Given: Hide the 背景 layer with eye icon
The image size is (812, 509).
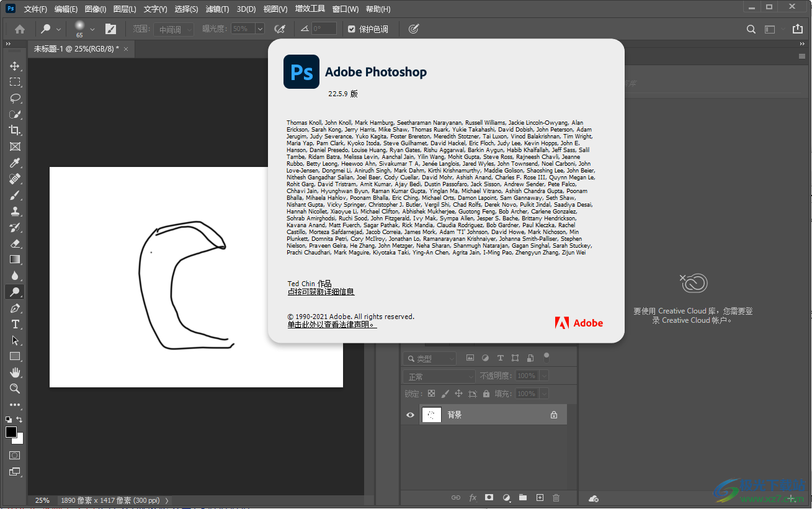Looking at the screenshot, I should (x=410, y=415).
